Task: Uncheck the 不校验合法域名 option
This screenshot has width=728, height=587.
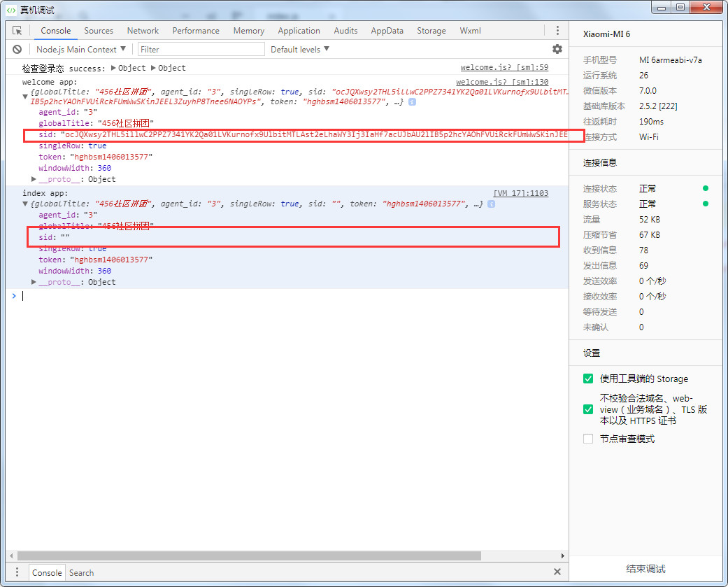Action: coord(588,409)
